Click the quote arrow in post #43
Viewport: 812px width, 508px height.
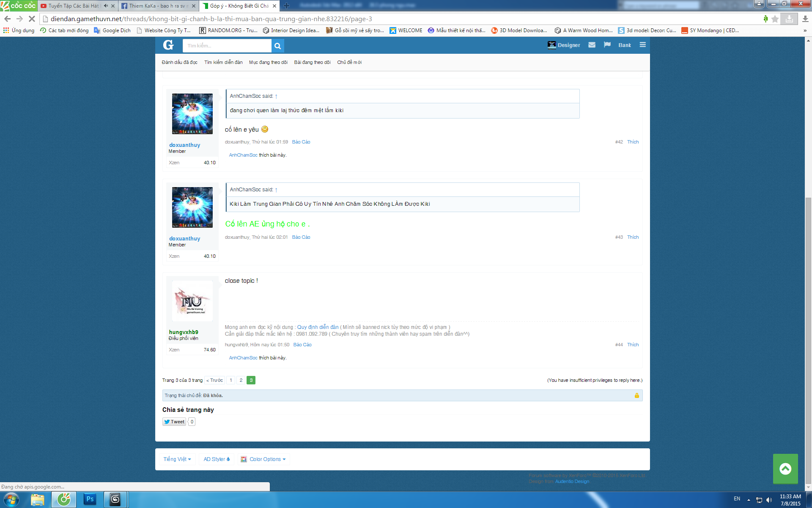coord(276,190)
